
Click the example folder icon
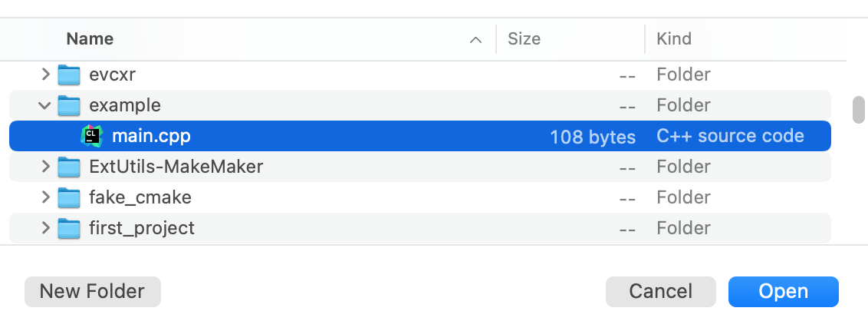(x=69, y=105)
